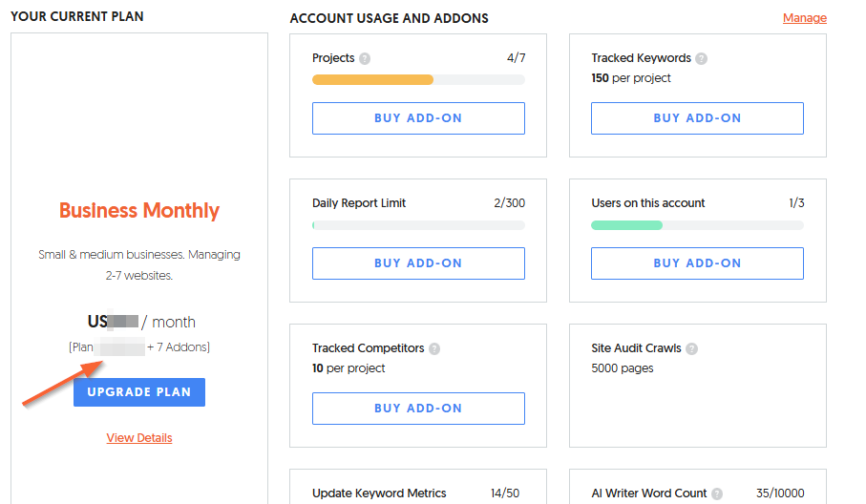Click the Daily Report Limit progress bar
The image size is (866, 504).
(x=418, y=225)
